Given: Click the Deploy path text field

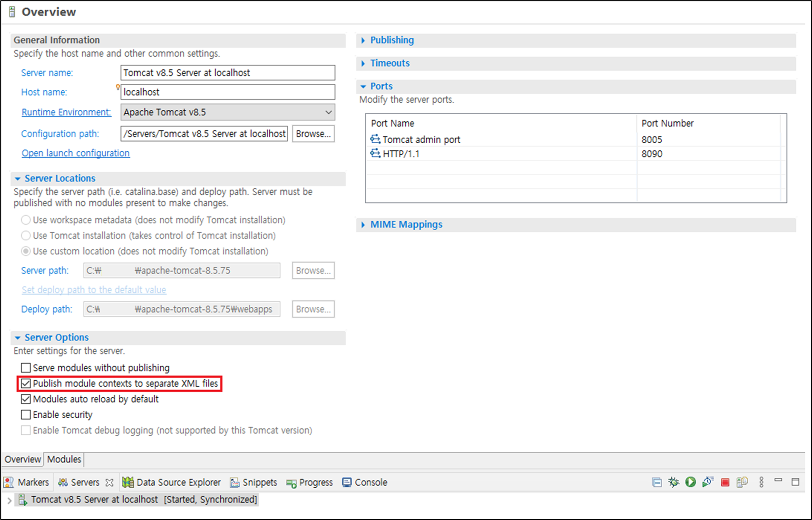Looking at the screenshot, I should pos(182,309).
